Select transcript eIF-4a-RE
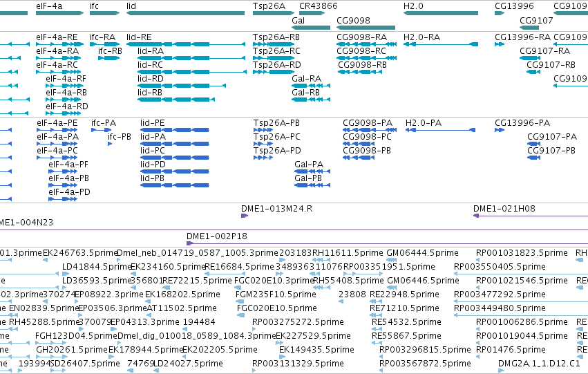This screenshot has width=588, height=374. point(59,44)
